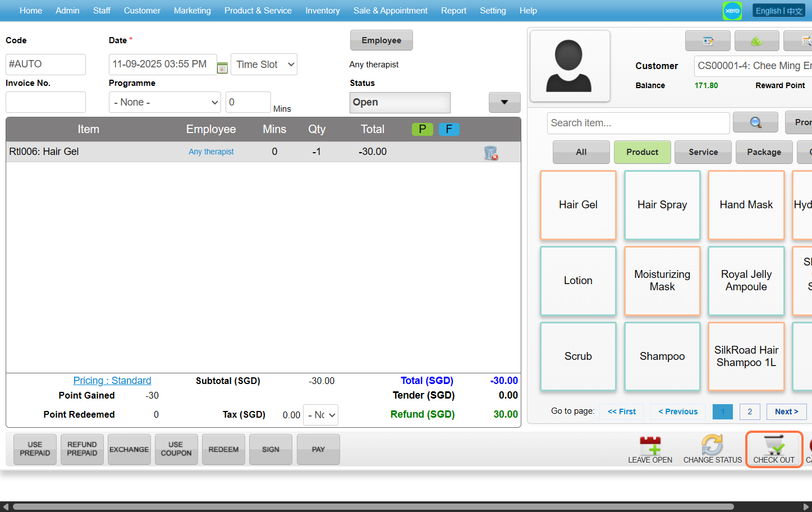Delete the Hair Gel line item
Screen dimensions: 812x512
(x=490, y=153)
